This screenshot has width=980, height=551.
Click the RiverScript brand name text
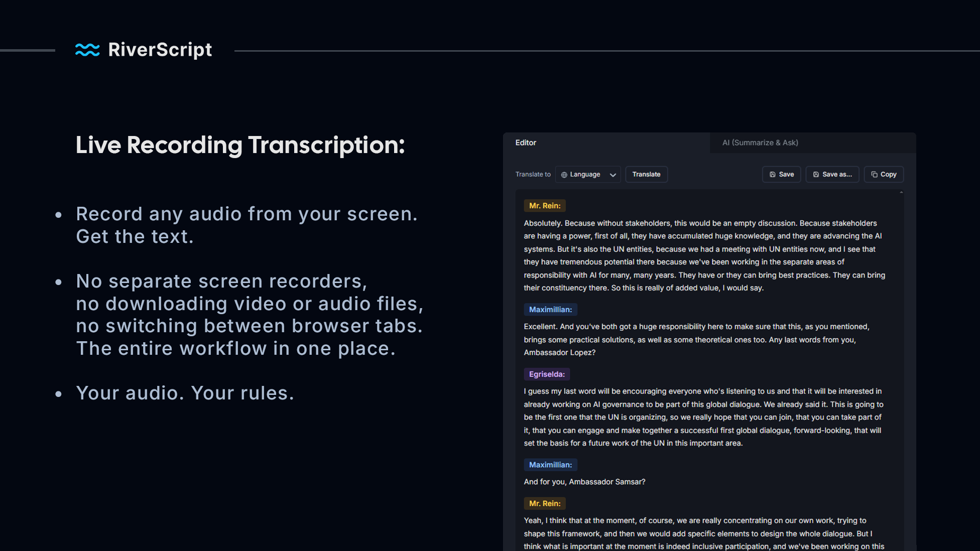[160, 50]
